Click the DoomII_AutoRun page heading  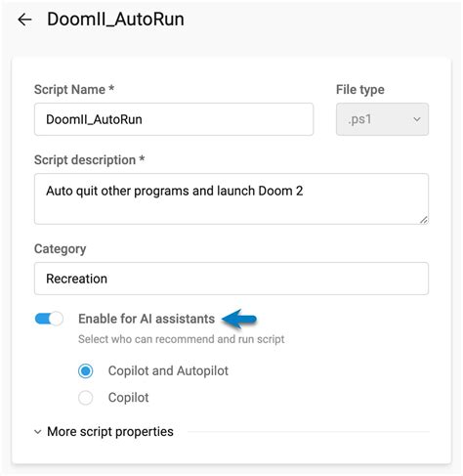point(115,20)
